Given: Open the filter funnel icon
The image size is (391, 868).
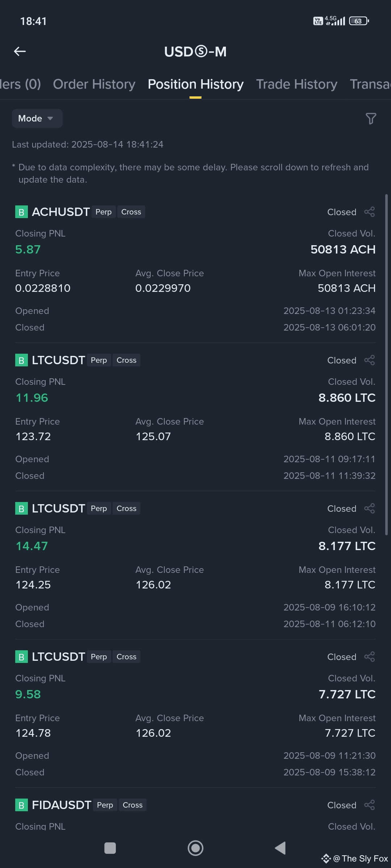Looking at the screenshot, I should [371, 119].
